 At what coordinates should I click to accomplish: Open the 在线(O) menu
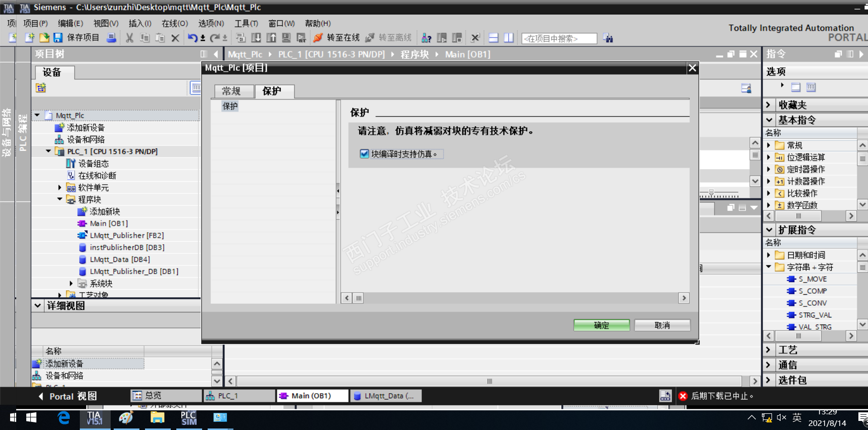pos(175,23)
